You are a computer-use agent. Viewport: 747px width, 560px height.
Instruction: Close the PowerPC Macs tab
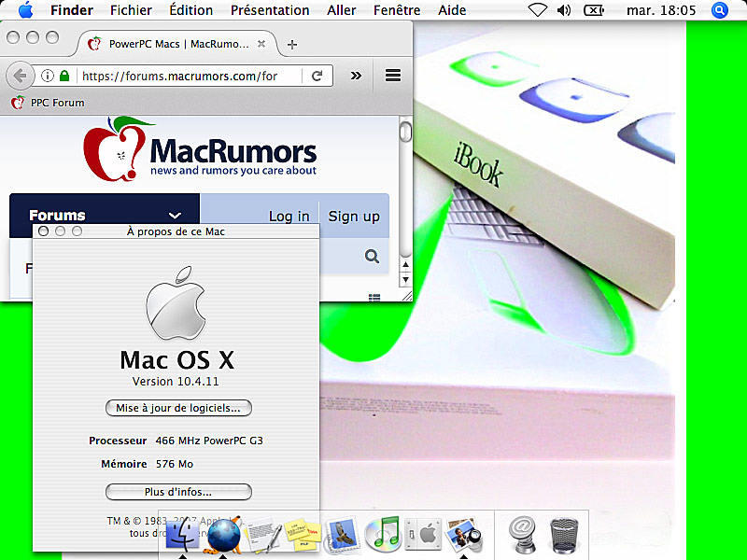pyautogui.click(x=261, y=44)
